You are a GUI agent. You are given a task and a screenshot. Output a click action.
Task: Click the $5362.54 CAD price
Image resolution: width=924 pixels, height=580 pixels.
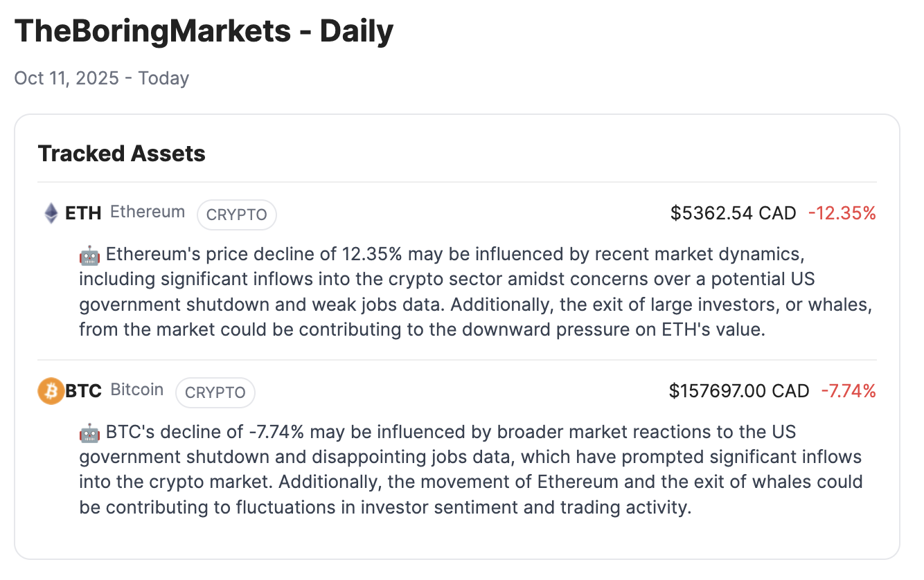tap(733, 213)
